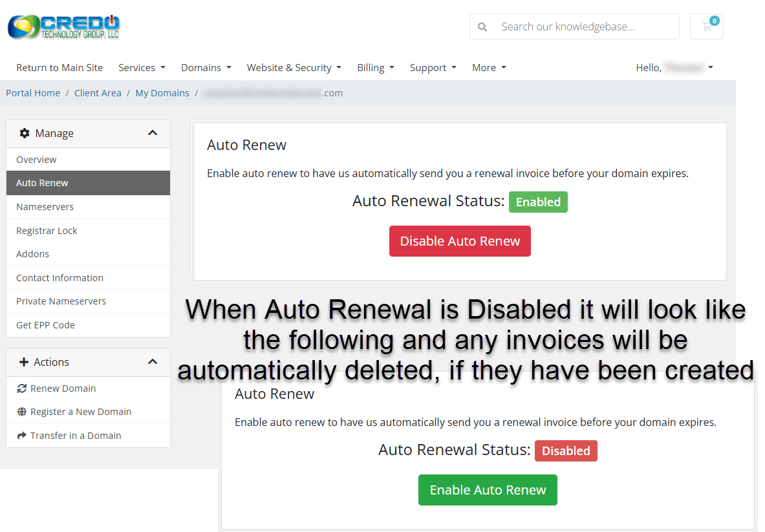Open the Services dropdown menu
The width and height of the screenshot is (765, 532).
point(142,68)
